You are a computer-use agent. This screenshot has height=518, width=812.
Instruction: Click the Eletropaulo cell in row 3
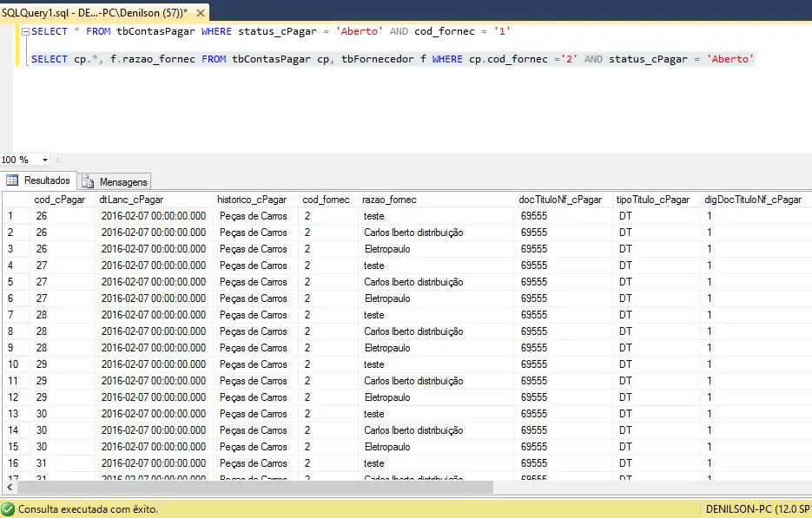pyautogui.click(x=387, y=249)
